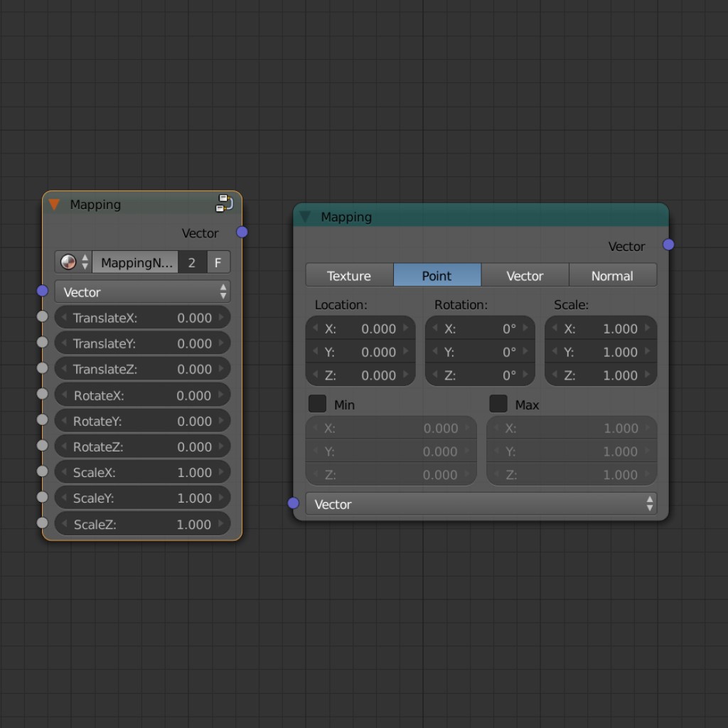728x728 pixels.
Task: Switch to the Texture mapping tab
Action: pyautogui.click(x=349, y=275)
